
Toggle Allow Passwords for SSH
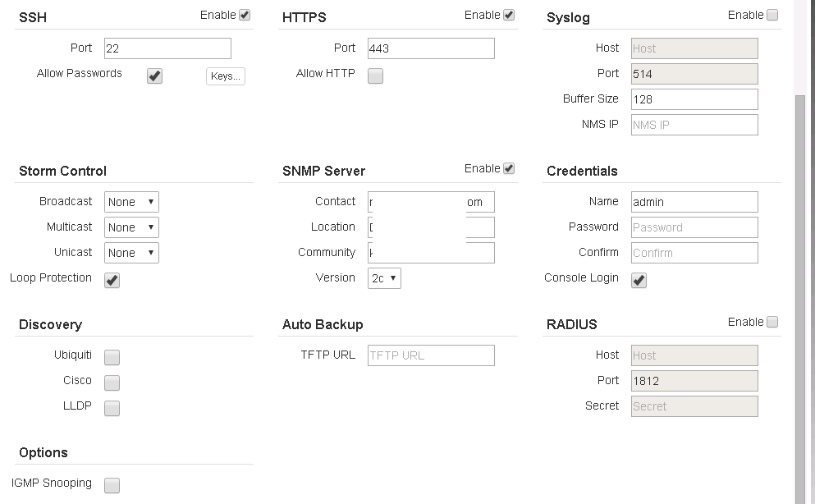pos(154,76)
